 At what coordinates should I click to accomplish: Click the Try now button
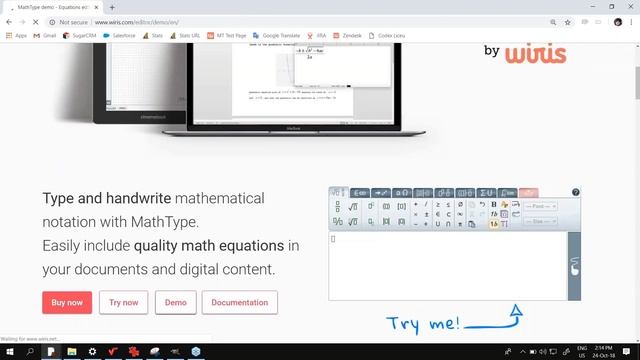(124, 302)
